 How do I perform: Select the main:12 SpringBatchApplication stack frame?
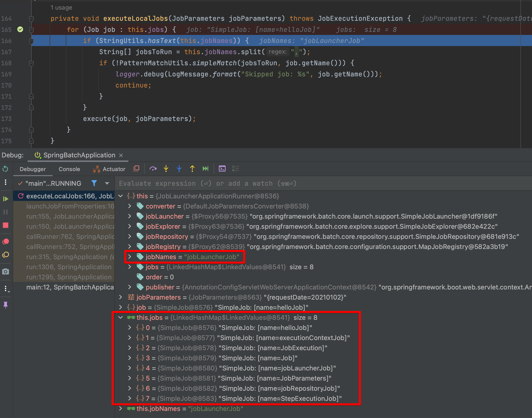click(x=70, y=287)
